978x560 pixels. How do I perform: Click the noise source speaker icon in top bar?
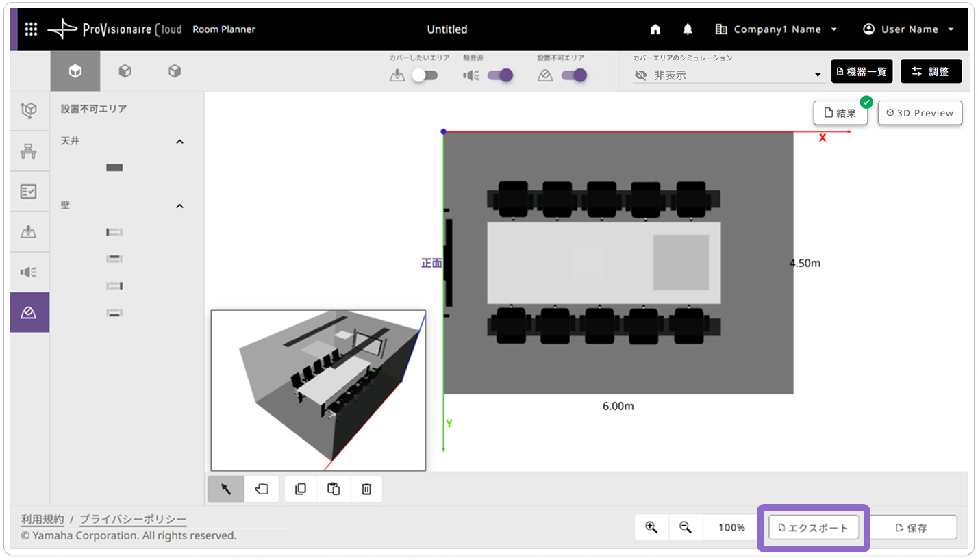coord(471,75)
